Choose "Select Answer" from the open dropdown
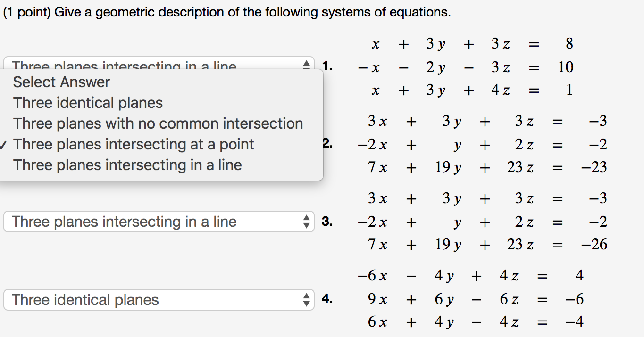 click(61, 82)
